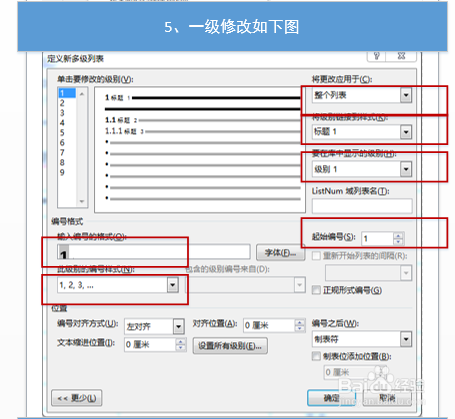Click 设置所有级别 button
The height and width of the screenshot is (419, 455).
pos(230,346)
